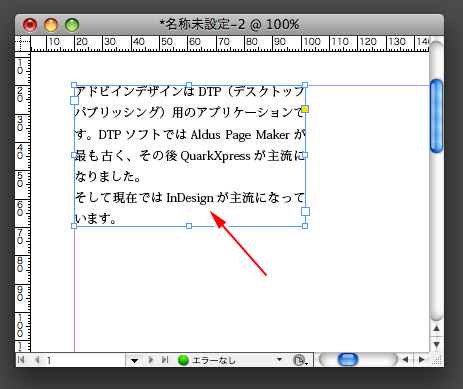Click the horizontal ruler at 50
Image resolution: width=463 pixels, height=389 pixels.
pos(166,42)
